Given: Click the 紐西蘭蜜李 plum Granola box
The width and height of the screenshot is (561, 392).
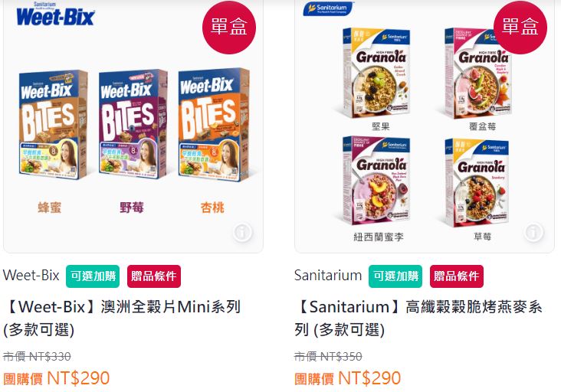Looking at the screenshot, I should pyautogui.click(x=376, y=181).
